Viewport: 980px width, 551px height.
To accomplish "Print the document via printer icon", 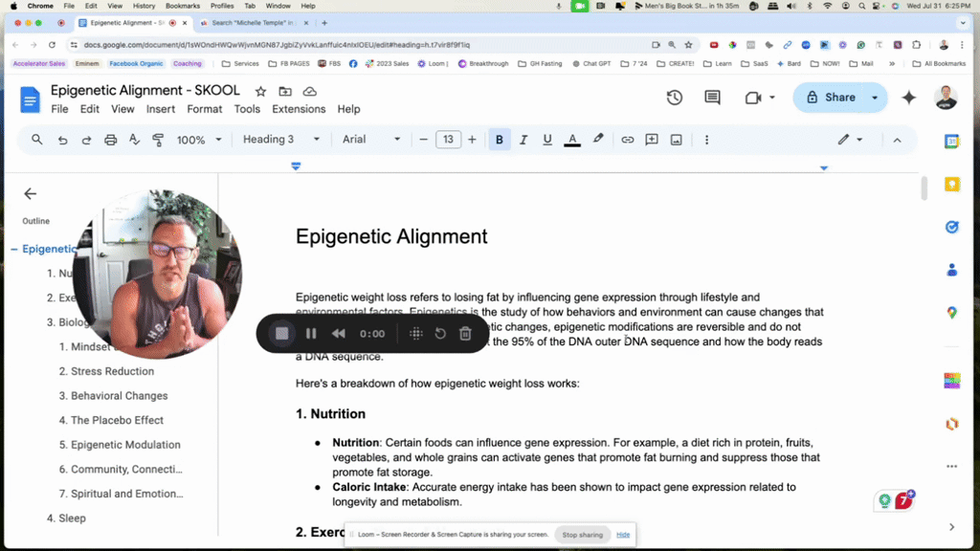I will (111, 140).
